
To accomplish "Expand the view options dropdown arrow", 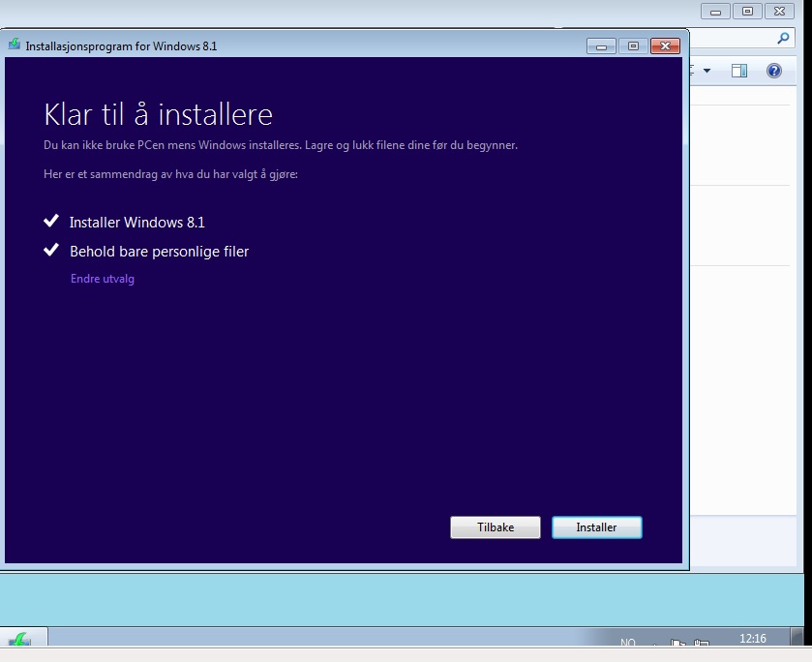I will click(x=707, y=71).
